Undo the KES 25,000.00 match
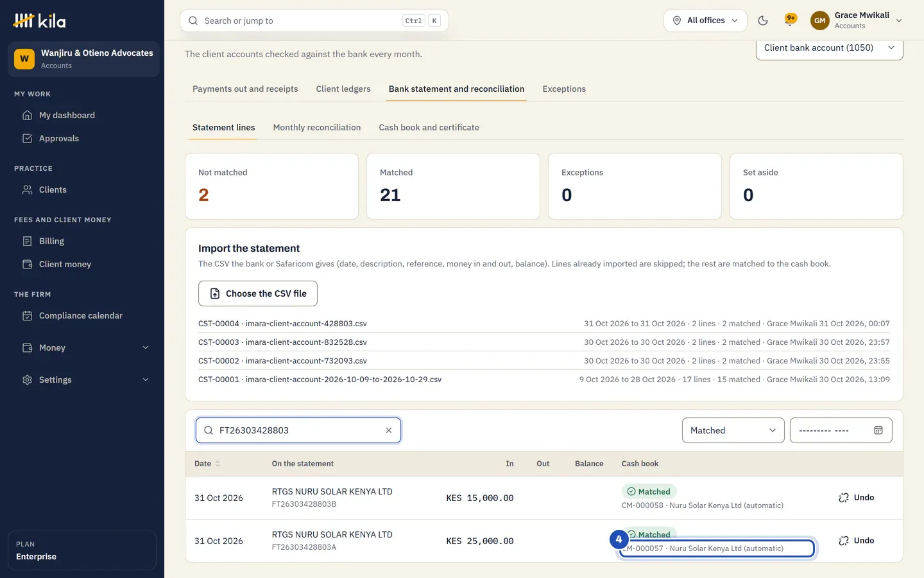Viewport: 924px width, 578px height. click(x=857, y=541)
